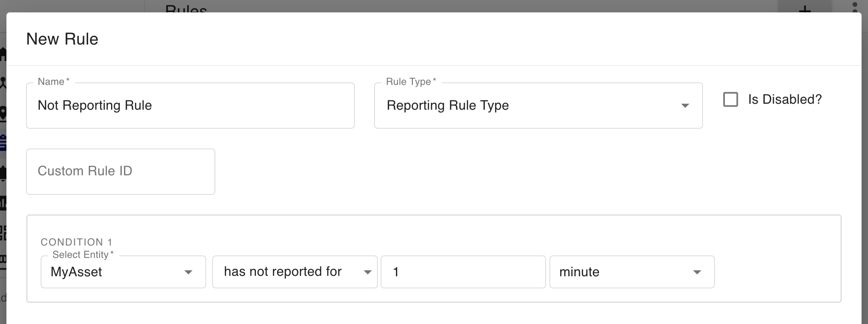The height and width of the screenshot is (324, 868).
Task: Open the Rule Type dropdown
Action: click(538, 106)
